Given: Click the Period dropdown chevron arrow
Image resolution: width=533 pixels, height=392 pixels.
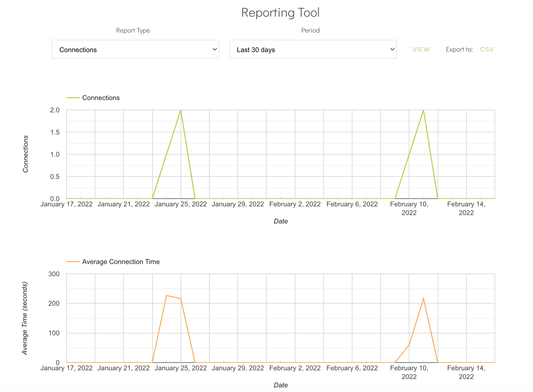Looking at the screenshot, I should 392,49.
